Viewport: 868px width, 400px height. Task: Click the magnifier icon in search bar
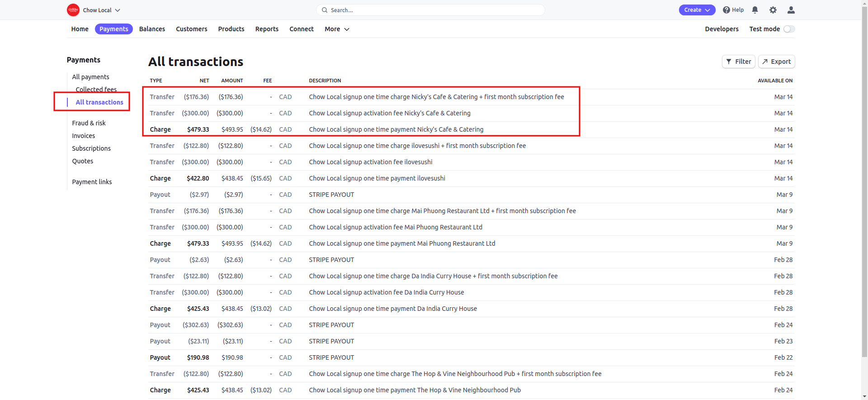pos(324,10)
